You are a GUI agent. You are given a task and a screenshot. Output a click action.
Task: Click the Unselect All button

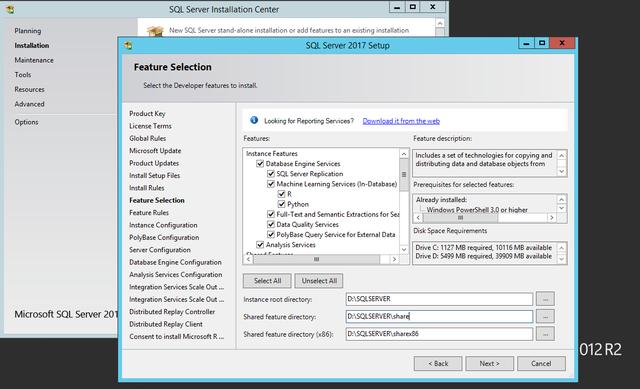pos(319,281)
